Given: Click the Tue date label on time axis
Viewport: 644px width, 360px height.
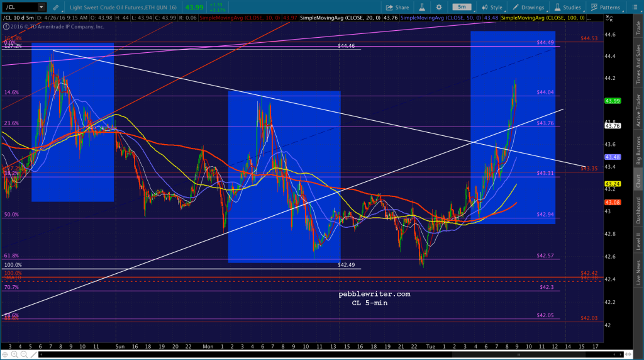Looking at the screenshot, I should [x=430, y=346].
